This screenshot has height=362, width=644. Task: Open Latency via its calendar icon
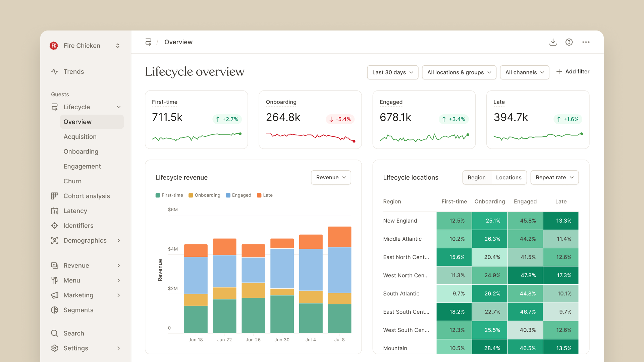coord(55,211)
